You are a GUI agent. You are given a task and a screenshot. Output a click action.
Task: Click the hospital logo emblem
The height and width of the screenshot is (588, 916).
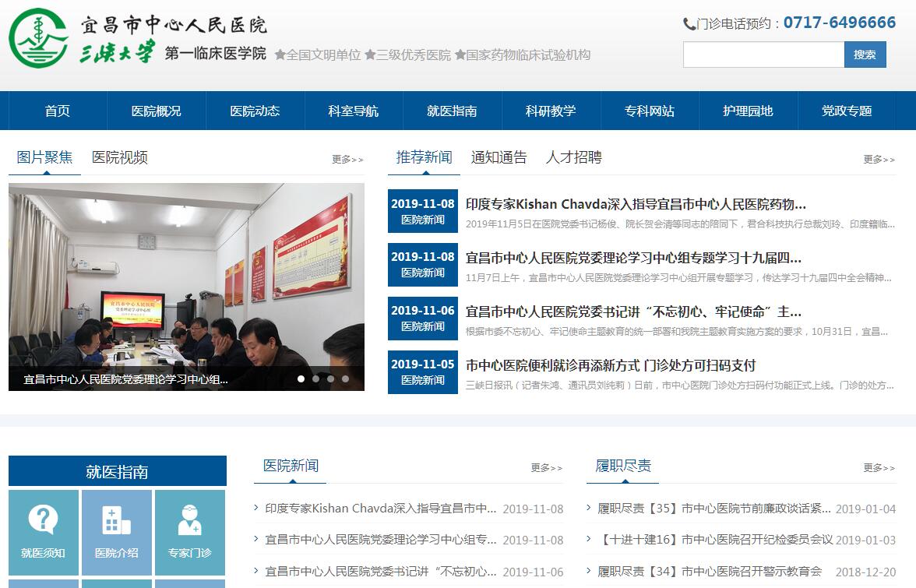pos(39,38)
